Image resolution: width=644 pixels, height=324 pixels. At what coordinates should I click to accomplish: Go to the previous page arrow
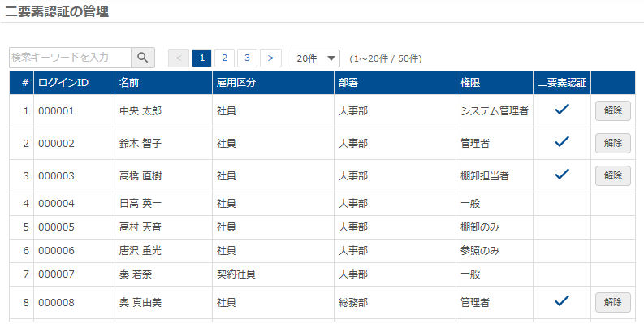point(179,58)
